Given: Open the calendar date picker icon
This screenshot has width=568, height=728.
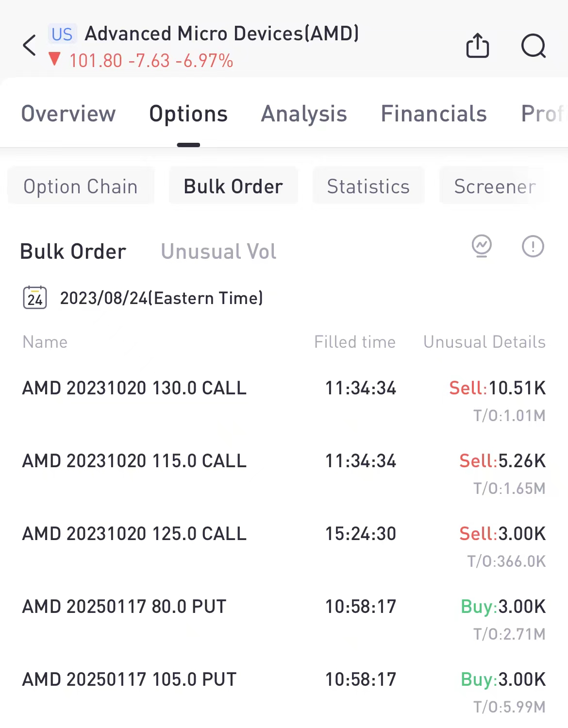Looking at the screenshot, I should (35, 298).
